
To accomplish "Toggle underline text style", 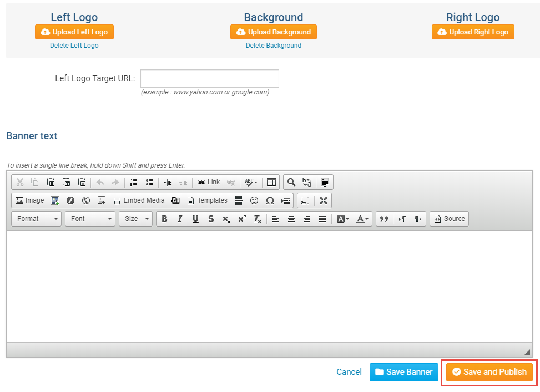I will pyautogui.click(x=195, y=219).
